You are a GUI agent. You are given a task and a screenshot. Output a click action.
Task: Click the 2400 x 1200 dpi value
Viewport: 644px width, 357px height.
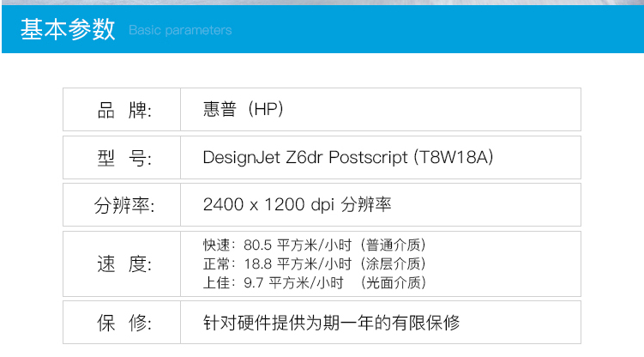tap(268, 204)
